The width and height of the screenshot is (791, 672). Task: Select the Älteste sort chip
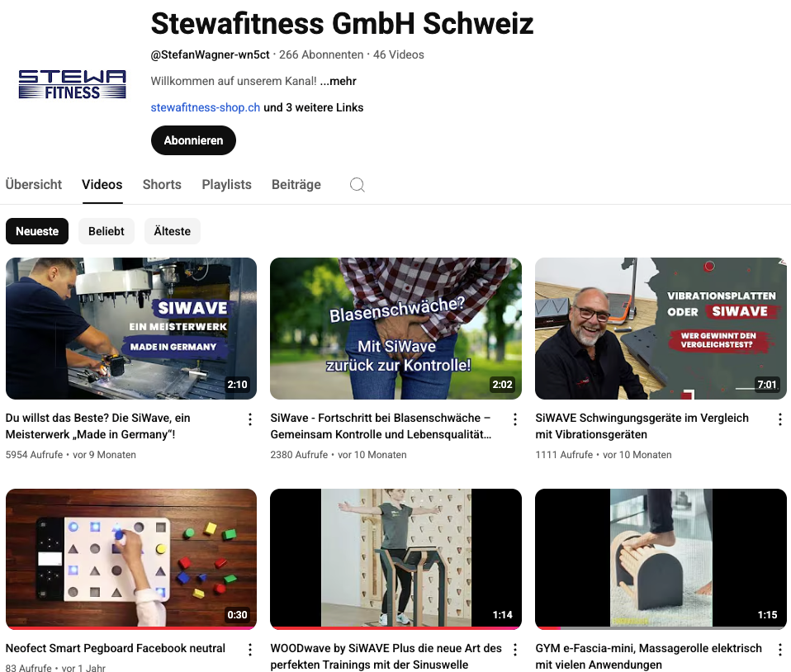pyautogui.click(x=172, y=231)
